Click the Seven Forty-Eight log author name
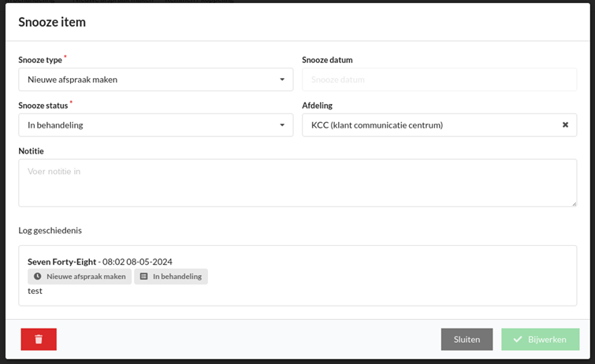Image resolution: width=595 pixels, height=364 pixels. pyautogui.click(x=61, y=262)
